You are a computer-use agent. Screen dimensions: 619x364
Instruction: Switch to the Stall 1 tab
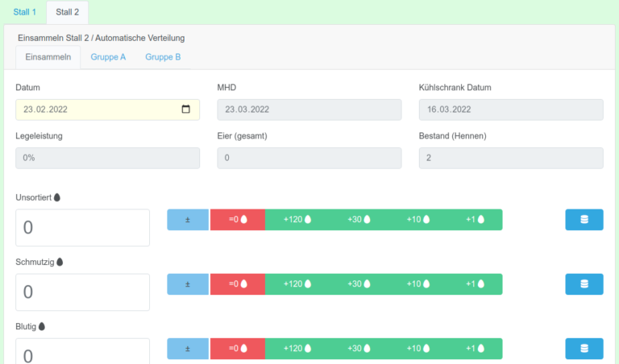coord(24,12)
